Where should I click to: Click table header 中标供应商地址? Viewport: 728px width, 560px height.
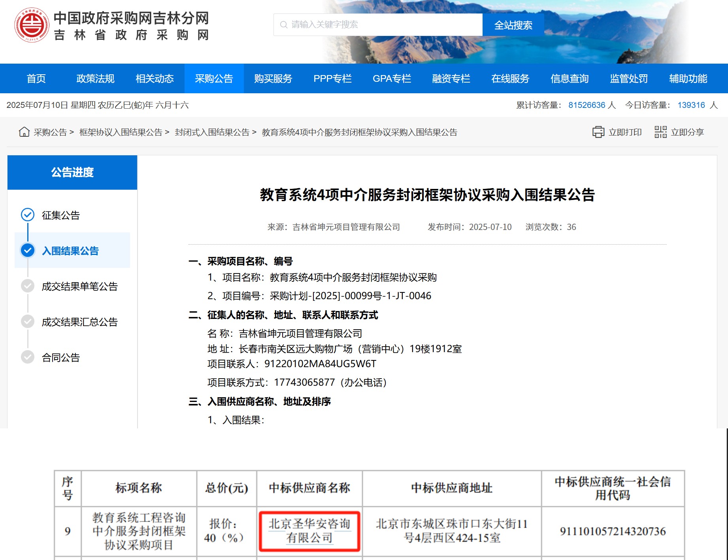click(452, 488)
